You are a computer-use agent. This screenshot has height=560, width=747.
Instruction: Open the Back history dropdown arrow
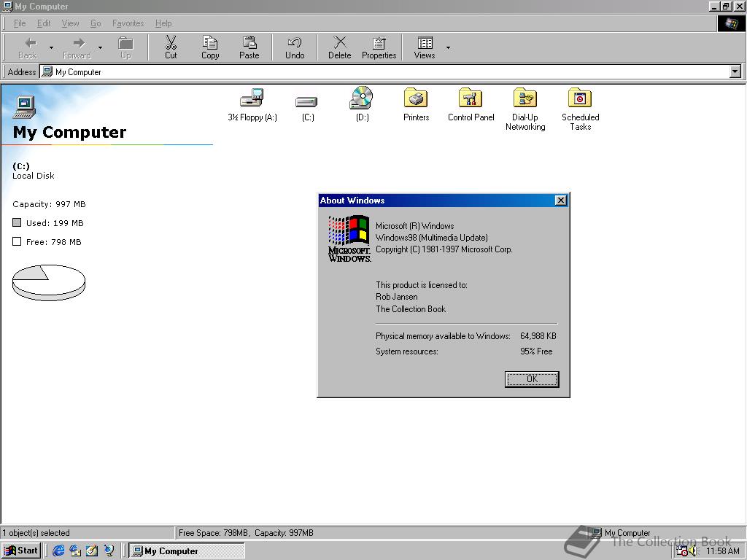point(51,47)
